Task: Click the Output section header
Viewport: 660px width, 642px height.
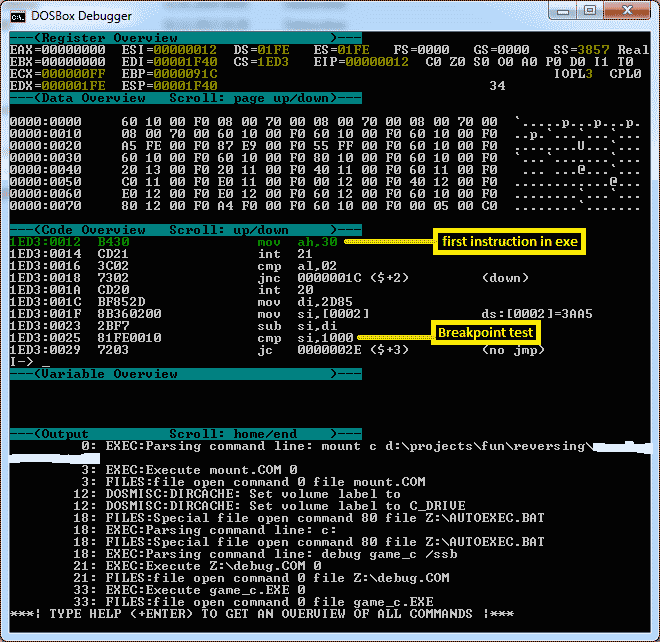Action: (x=186, y=434)
